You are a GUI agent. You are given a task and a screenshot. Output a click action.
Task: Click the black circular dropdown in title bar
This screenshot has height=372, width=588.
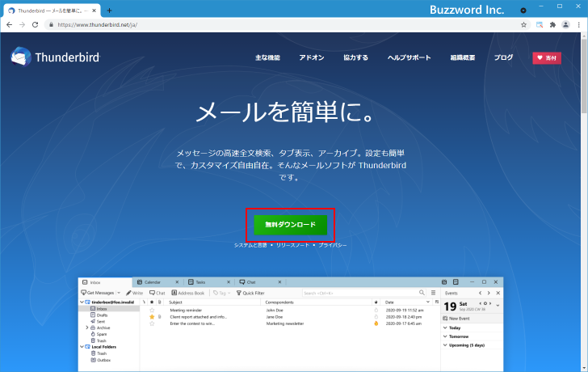pos(523,11)
